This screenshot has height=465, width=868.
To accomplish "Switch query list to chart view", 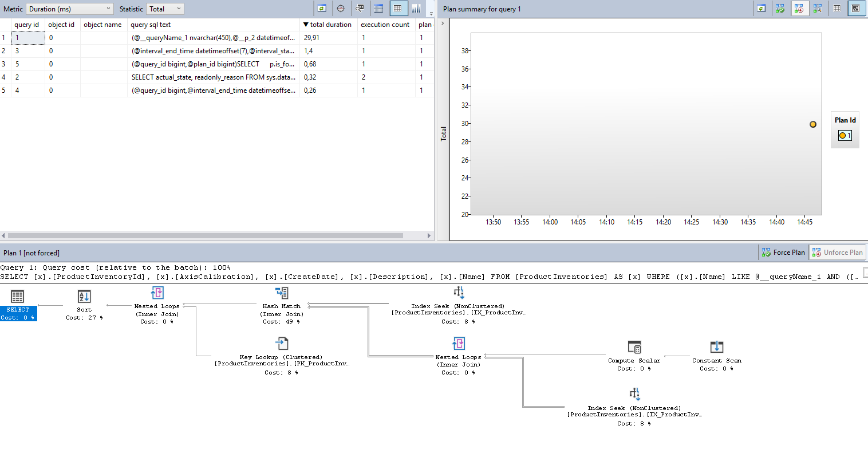I will (416, 9).
